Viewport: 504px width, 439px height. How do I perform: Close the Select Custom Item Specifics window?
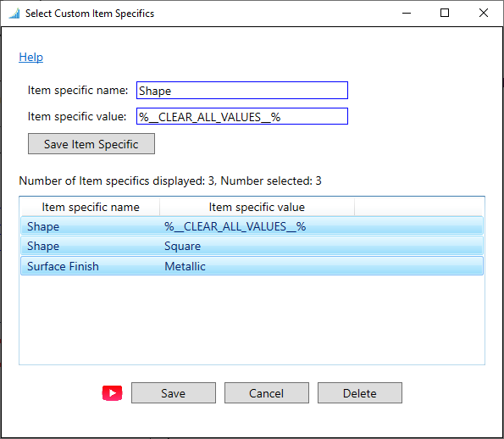(x=484, y=14)
